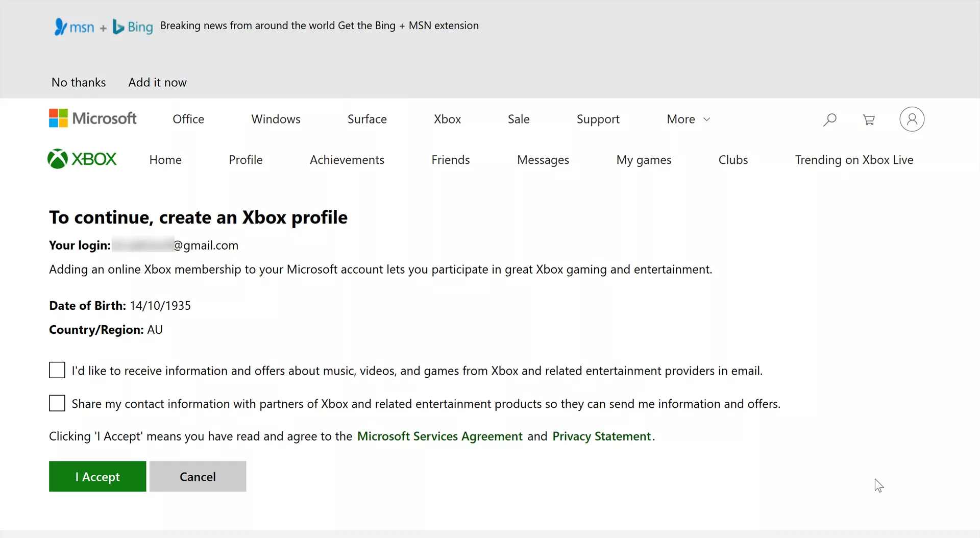
Task: Click the 'Breaking news from around the world' banner text
Action: coord(248,26)
